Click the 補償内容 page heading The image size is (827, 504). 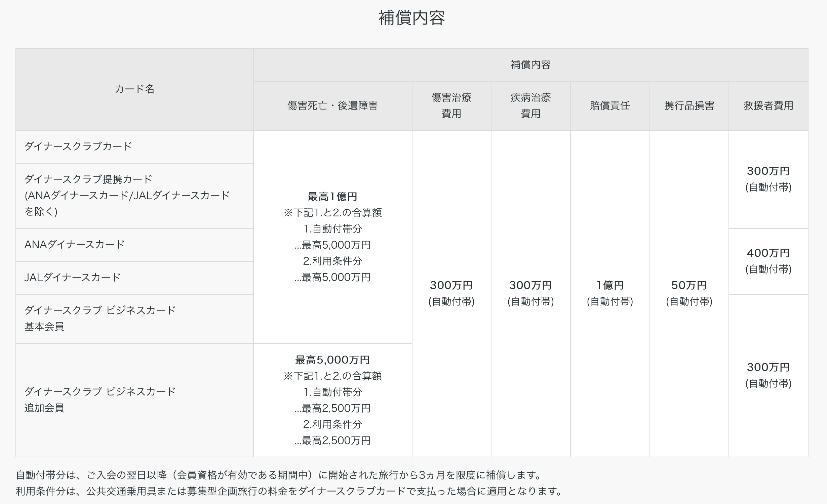click(412, 18)
